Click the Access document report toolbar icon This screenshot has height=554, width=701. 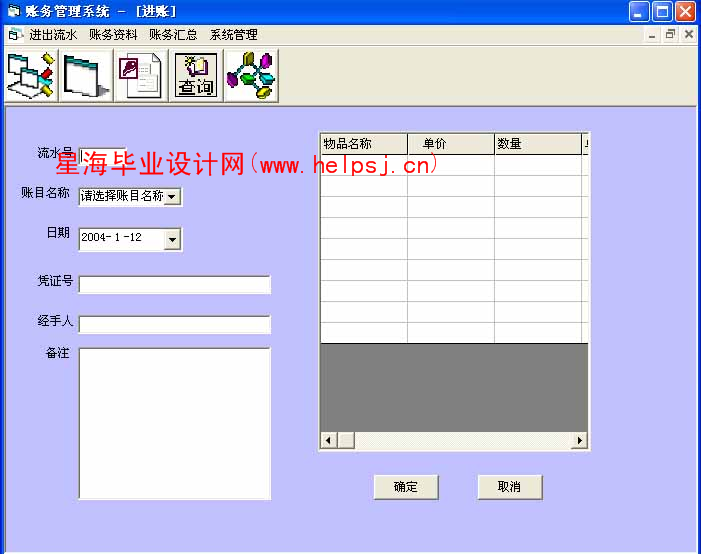point(141,76)
